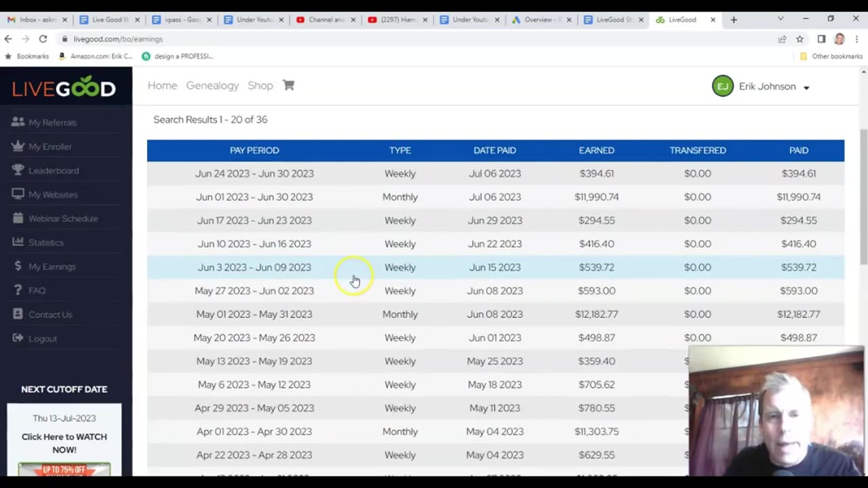This screenshot has width=868, height=488.
Task: Click the $11,990.74 earned amount
Action: [597, 197]
